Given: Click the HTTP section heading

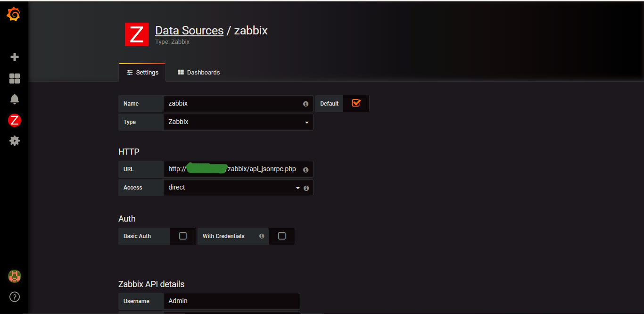Looking at the screenshot, I should click(129, 152).
